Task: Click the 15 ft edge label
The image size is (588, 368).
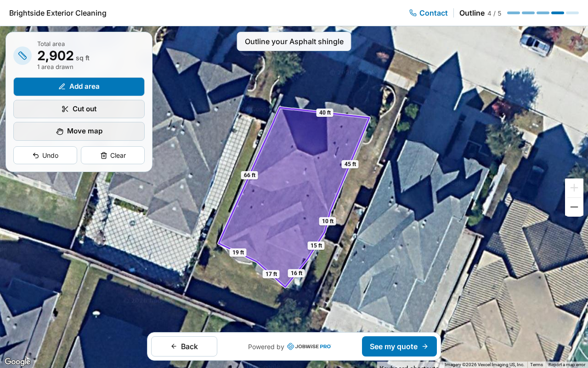Action: click(x=316, y=246)
